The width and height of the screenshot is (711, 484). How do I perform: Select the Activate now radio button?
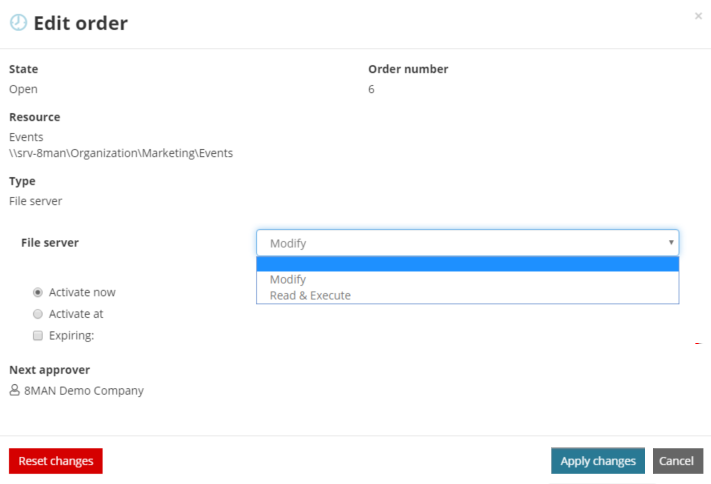pos(38,292)
